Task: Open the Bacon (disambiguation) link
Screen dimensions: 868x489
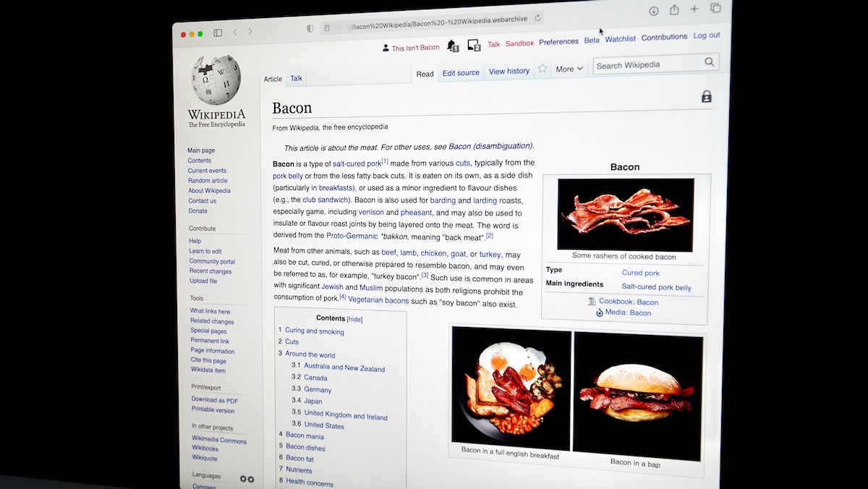Action: [490, 146]
